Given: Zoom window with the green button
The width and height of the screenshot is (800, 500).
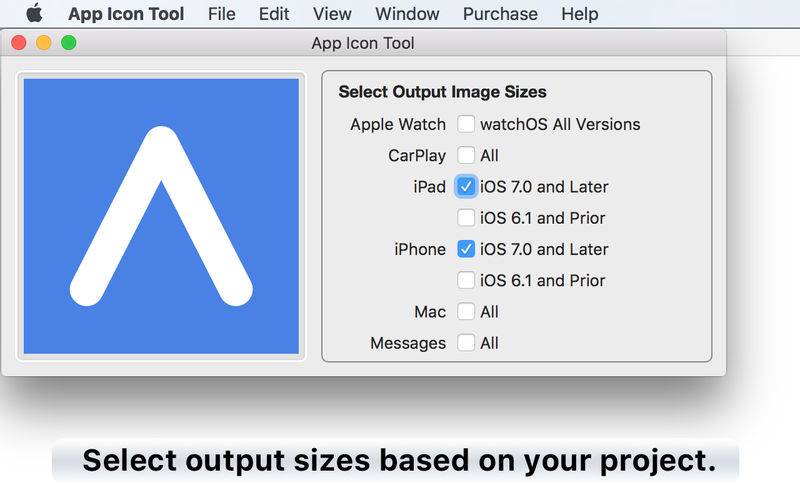Looking at the screenshot, I should pos(69,43).
